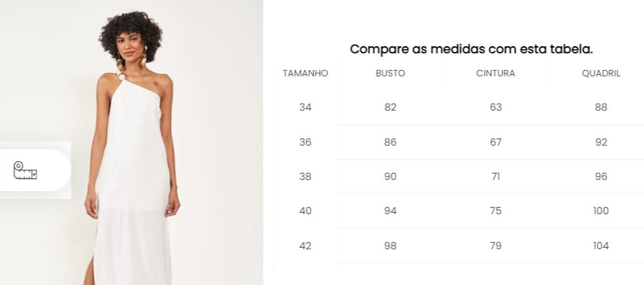This screenshot has height=285, width=644.
Task: Click the white pill button around the tape icon
Action: [x=35, y=170]
